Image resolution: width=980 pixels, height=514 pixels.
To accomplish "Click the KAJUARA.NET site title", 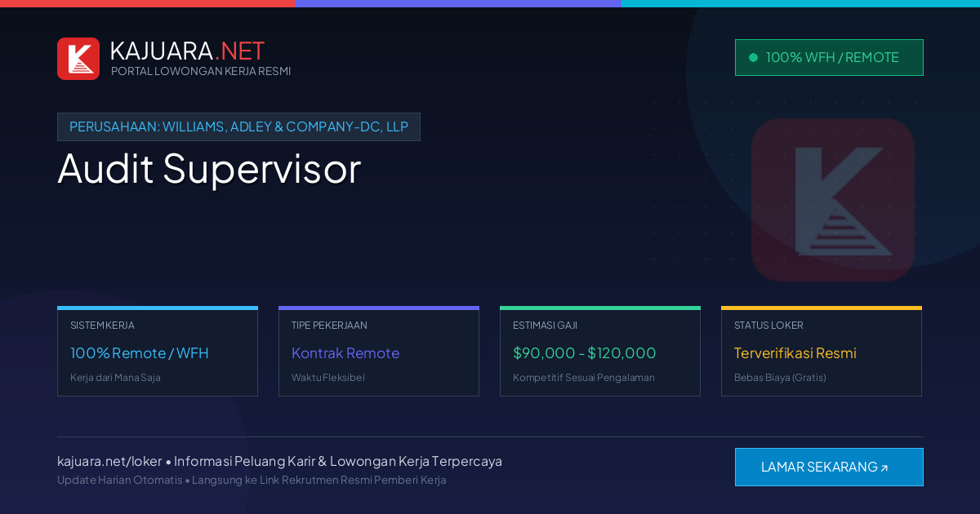I will tap(187, 51).
